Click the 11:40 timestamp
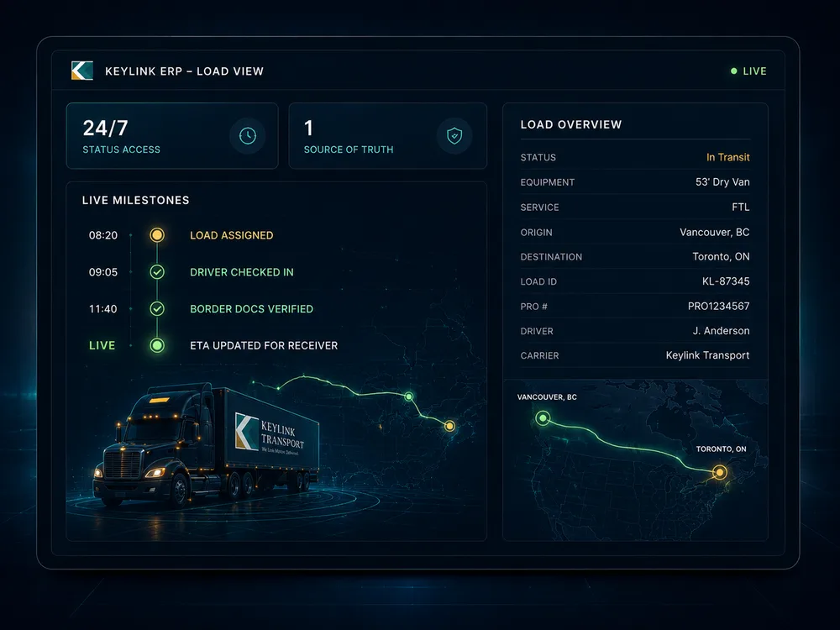 [102, 309]
